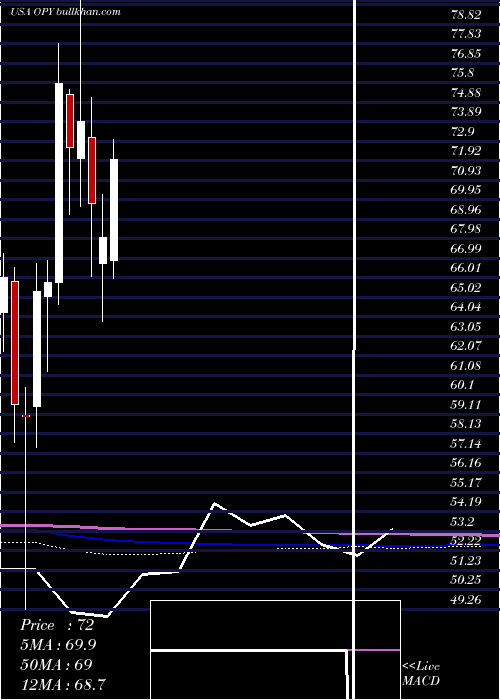
Task: Click the 61.08 price axis label
Action: pos(466,365)
